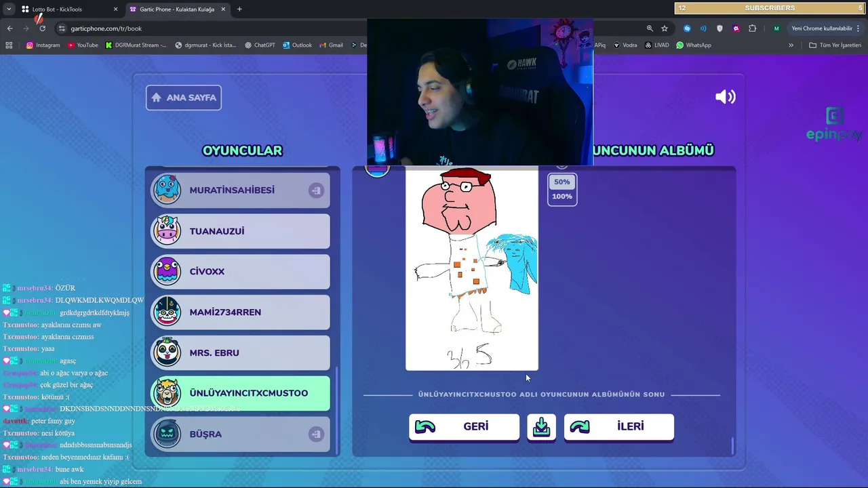868x488 pixels.
Task: Click MRS. EBRU's panda avatar
Action: [167, 352]
